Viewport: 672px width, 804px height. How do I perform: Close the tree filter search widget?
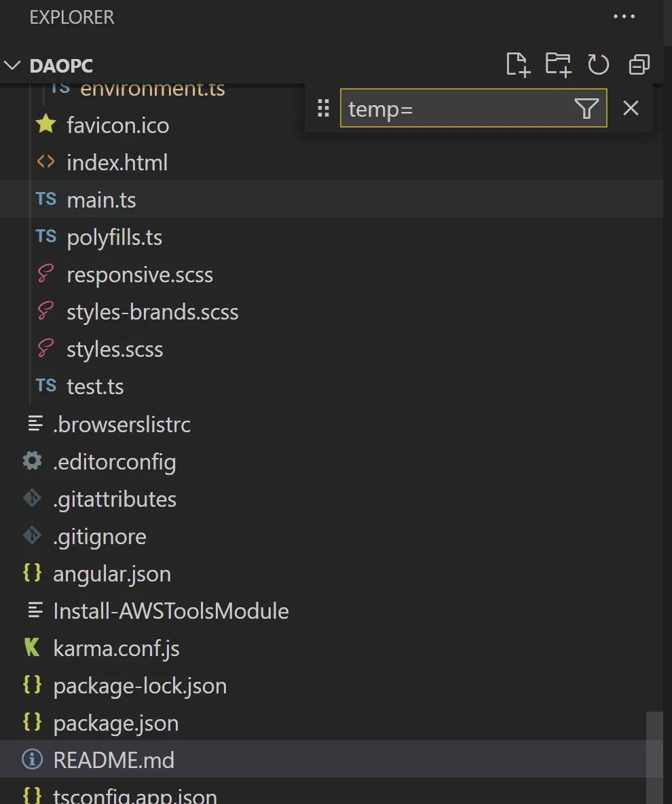(x=631, y=108)
